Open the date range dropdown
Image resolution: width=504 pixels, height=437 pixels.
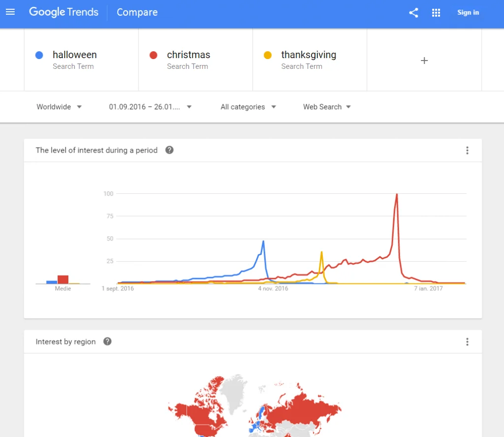pos(150,107)
